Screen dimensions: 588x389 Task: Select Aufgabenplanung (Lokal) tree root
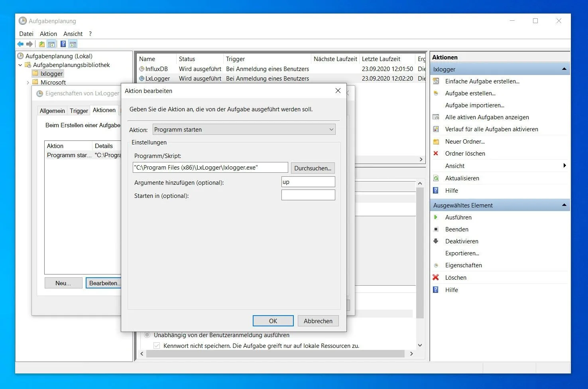(x=59, y=56)
